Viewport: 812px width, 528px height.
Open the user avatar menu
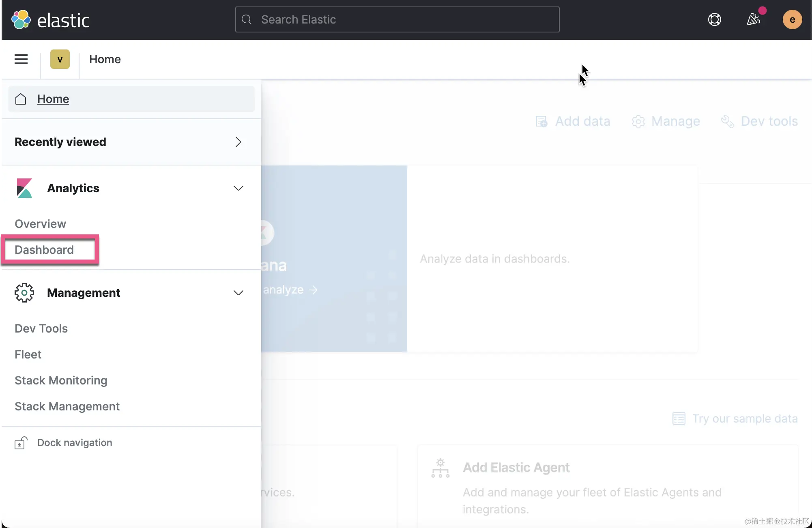pyautogui.click(x=792, y=19)
